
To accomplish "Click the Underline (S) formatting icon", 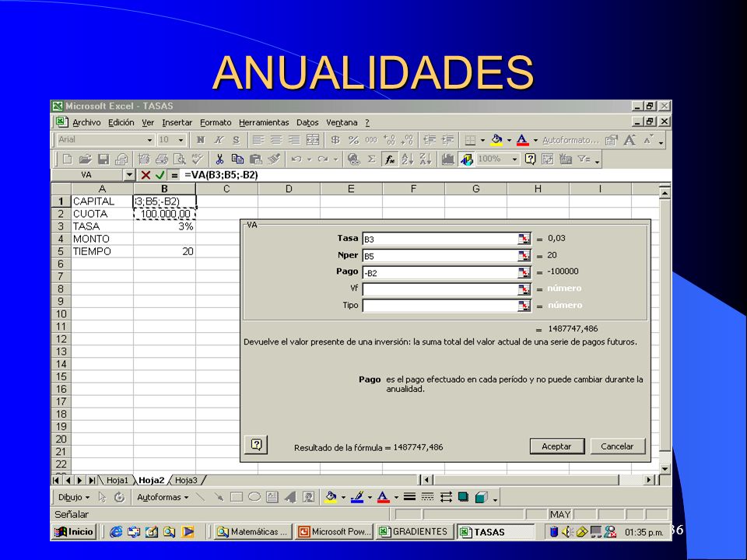I will tap(237, 140).
